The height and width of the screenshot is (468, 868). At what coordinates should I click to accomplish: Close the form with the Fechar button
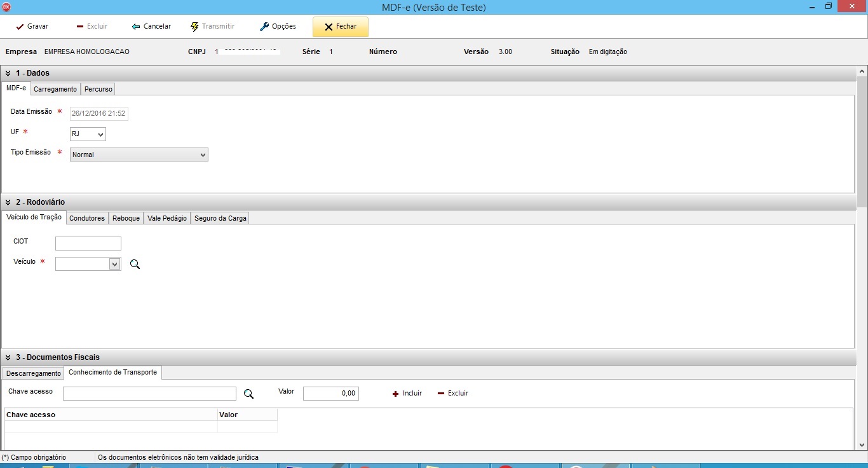[341, 27]
